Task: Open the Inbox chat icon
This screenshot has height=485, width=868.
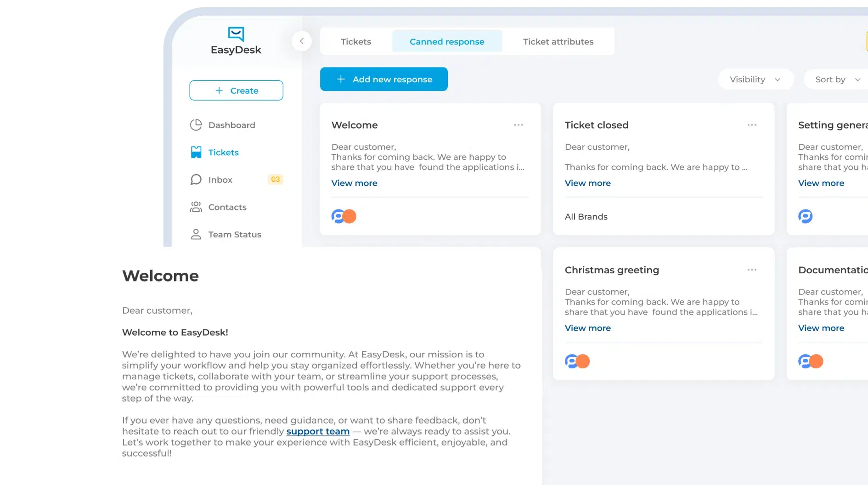Action: click(x=196, y=180)
